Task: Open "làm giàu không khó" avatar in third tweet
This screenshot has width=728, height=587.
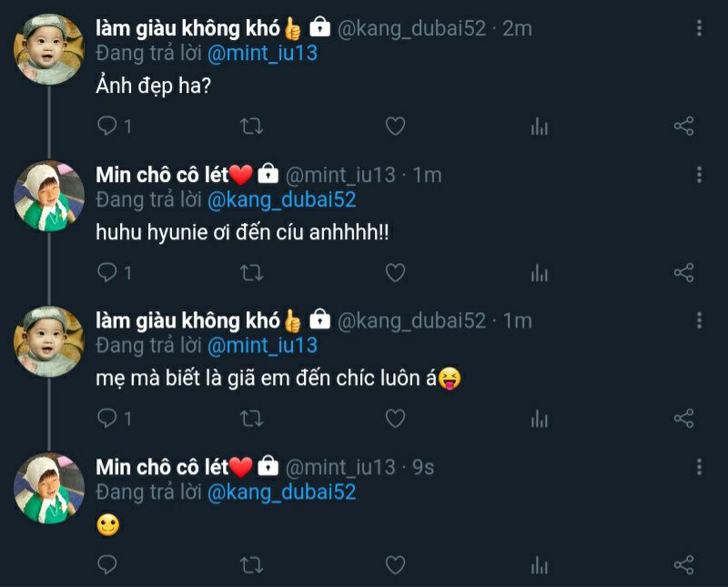Action: (49, 341)
